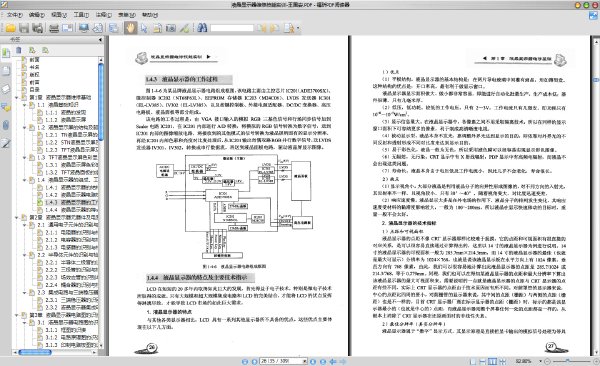Switch to facing pages layout
This screenshot has height=366, width=600.
tap(492, 361)
